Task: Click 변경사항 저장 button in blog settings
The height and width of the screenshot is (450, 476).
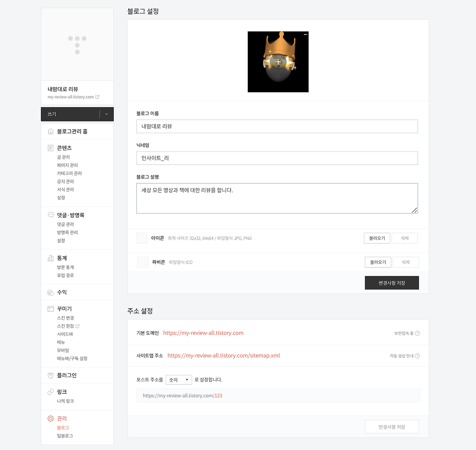Action: click(x=392, y=283)
